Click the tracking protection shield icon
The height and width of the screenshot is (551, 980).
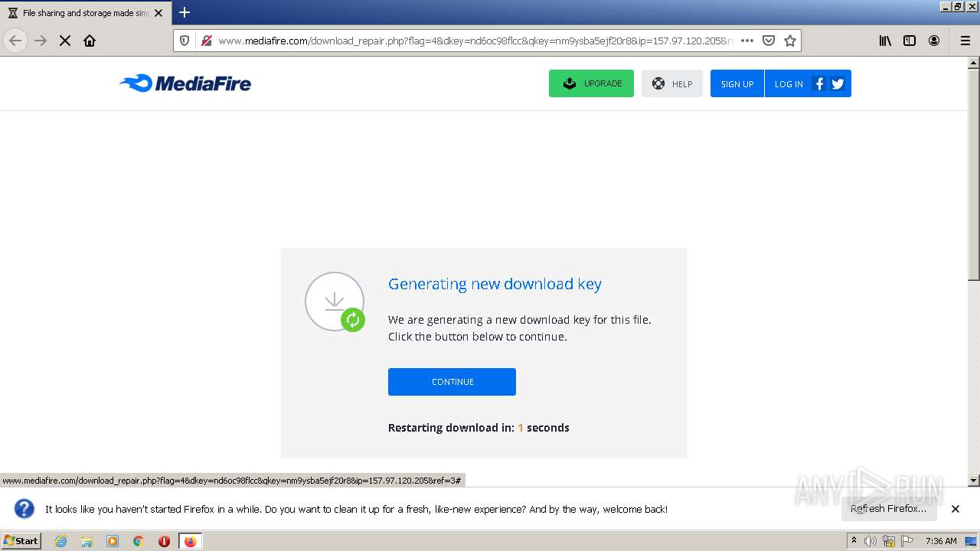click(185, 41)
